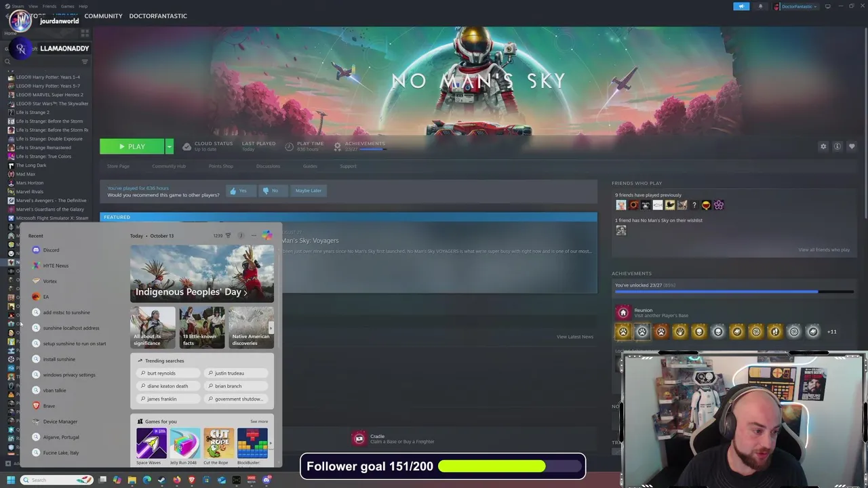Click the achievements progress bar

(734, 292)
